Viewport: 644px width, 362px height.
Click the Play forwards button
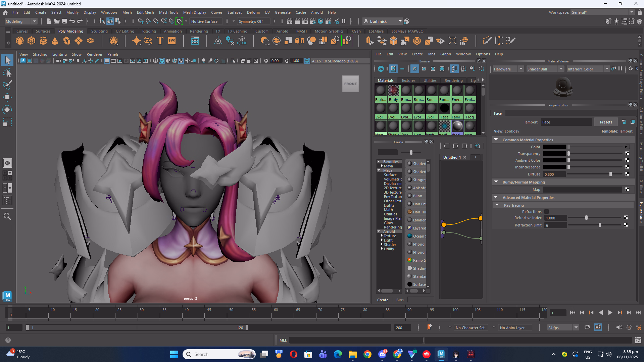coord(610,313)
